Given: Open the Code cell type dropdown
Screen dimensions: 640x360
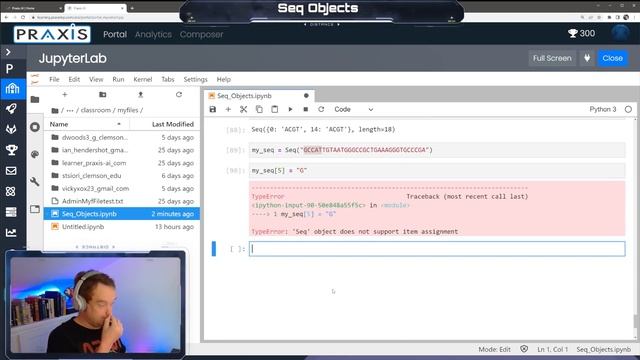Looking at the screenshot, I should [x=353, y=109].
